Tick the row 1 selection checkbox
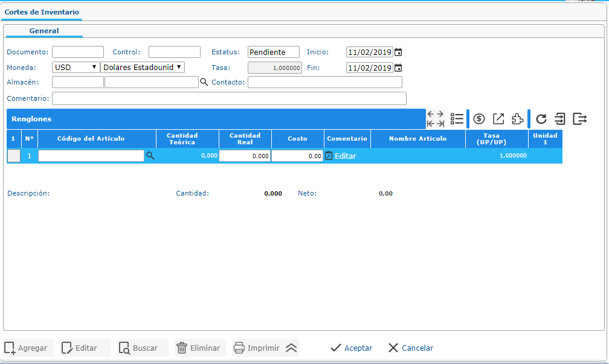This screenshot has width=609, height=364. pyautogui.click(x=13, y=156)
